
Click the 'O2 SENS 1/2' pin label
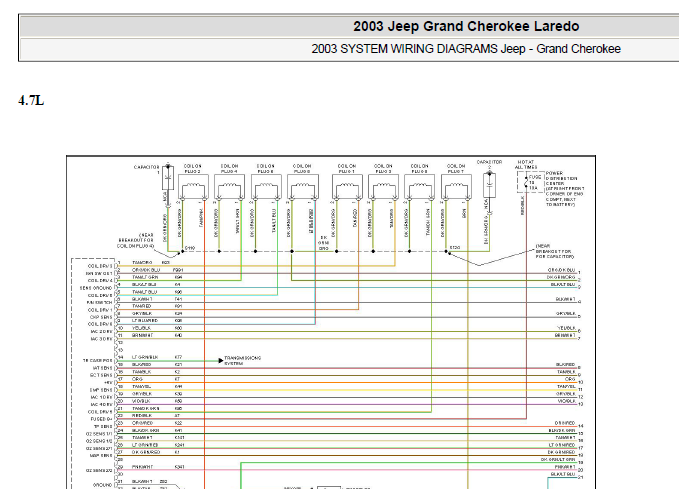point(99,441)
